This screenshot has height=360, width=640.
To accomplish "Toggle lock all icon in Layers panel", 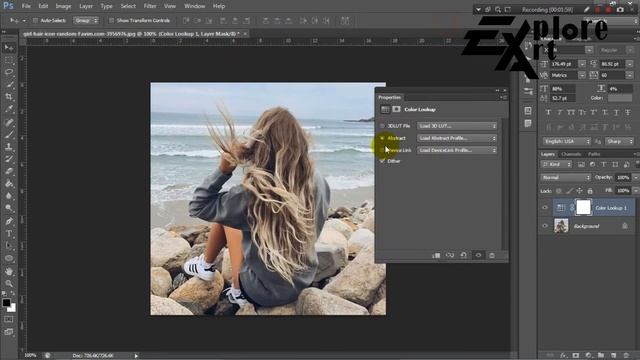I will [x=590, y=191].
